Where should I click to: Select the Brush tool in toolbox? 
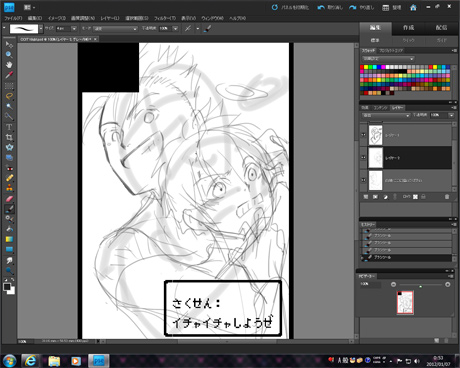tap(9, 209)
